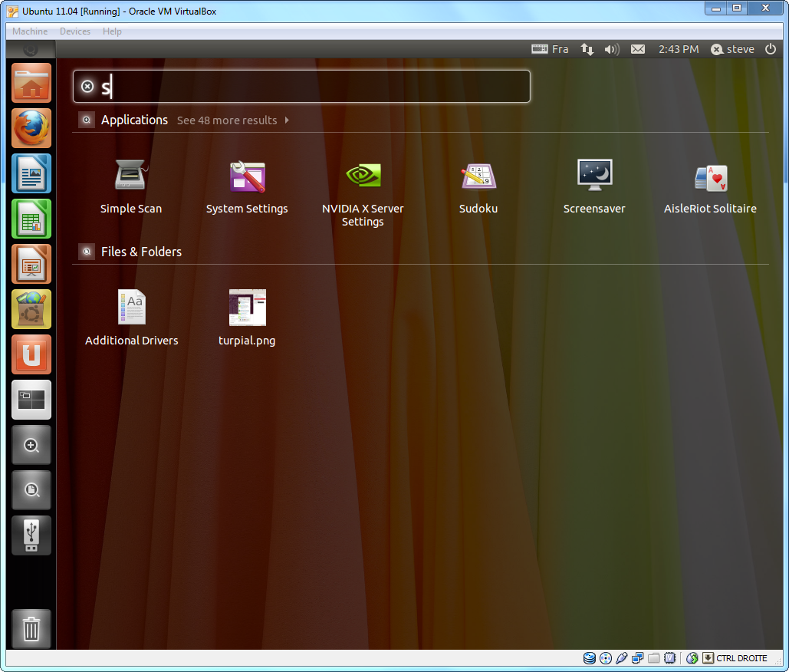The width and height of the screenshot is (789, 672).
Task: Open Additional Drivers result
Action: point(131,318)
